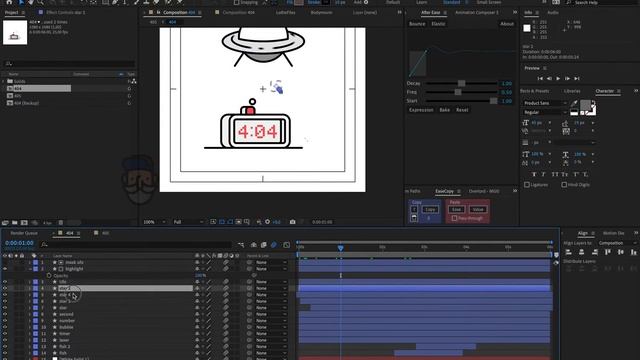Click the Expression button
This screenshot has width=640, height=360.
[421, 110]
